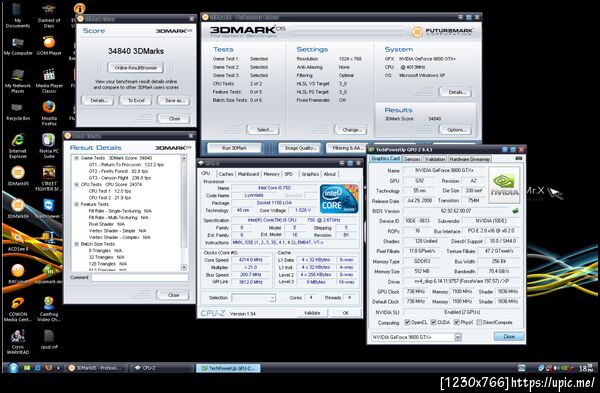The image size is (600, 393).
Task: Open the GOM Player desktop icon
Action: 49,45
